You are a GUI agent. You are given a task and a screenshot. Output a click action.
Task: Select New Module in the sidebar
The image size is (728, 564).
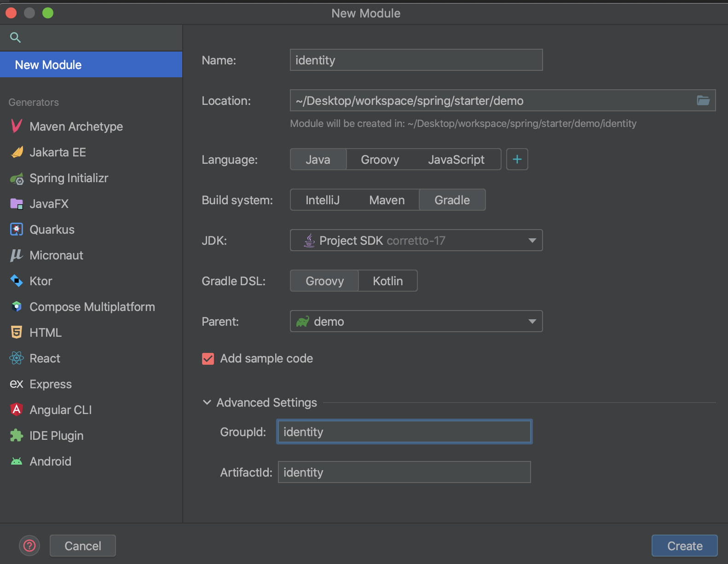[x=91, y=64]
